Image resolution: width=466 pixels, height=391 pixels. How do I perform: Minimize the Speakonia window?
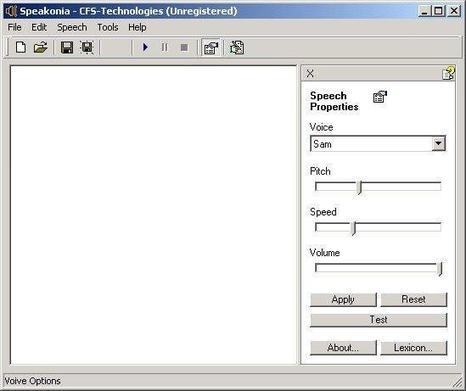[x=424, y=11]
